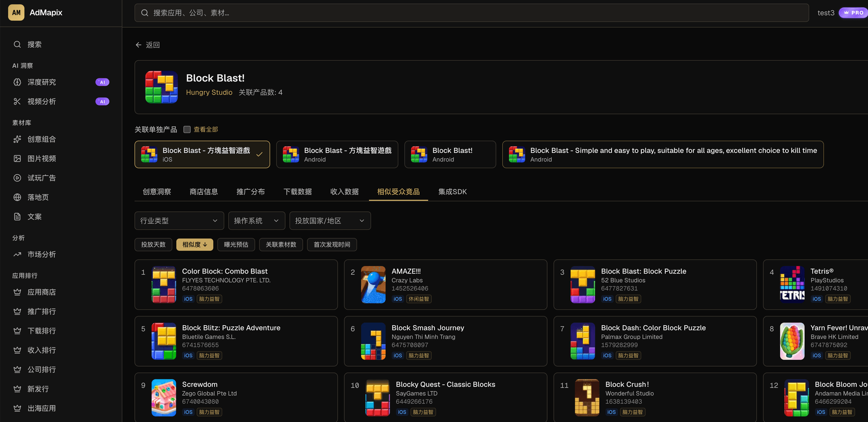
Task: Focus the 搜索应用、公司、素材 search field
Action: (472, 13)
